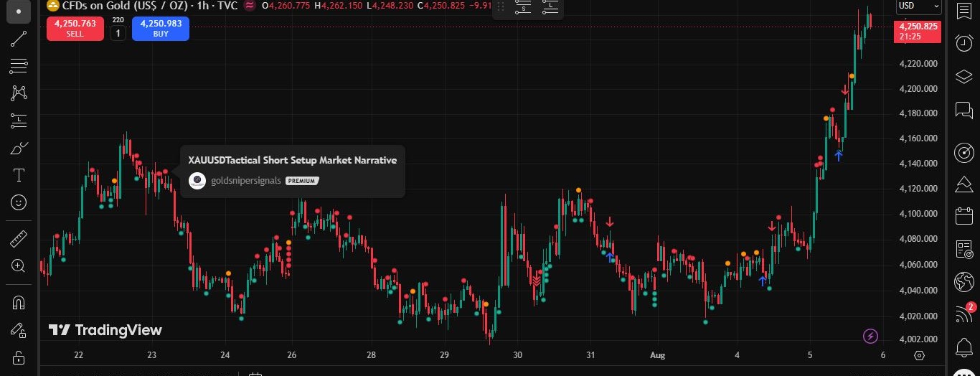The image size is (980, 376).
Task: Click the TradingView logo
Action: point(105,330)
